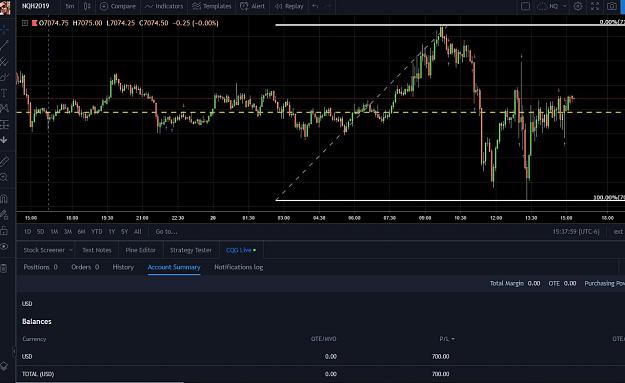This screenshot has width=625, height=383.
Task: Open the Text Notes tab
Action: click(x=96, y=250)
